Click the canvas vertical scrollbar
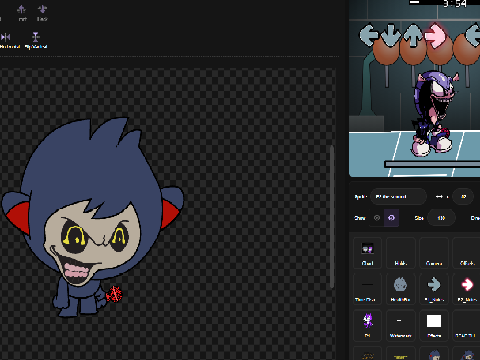This screenshot has height=360, width=480. click(332, 217)
